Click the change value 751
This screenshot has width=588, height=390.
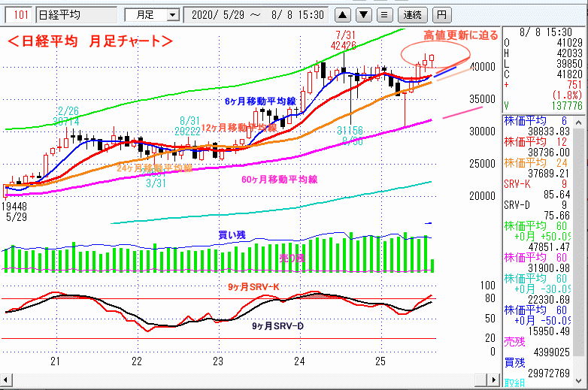574,85
